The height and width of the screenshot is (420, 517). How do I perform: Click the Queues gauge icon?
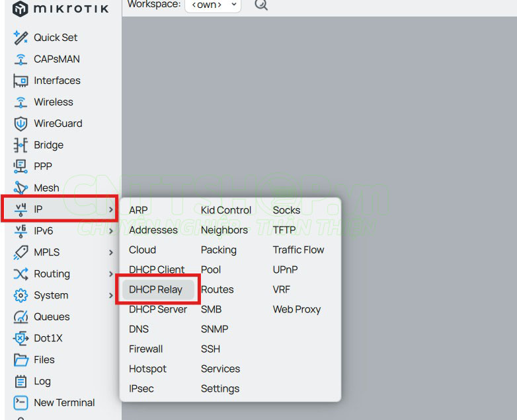pyautogui.click(x=20, y=317)
